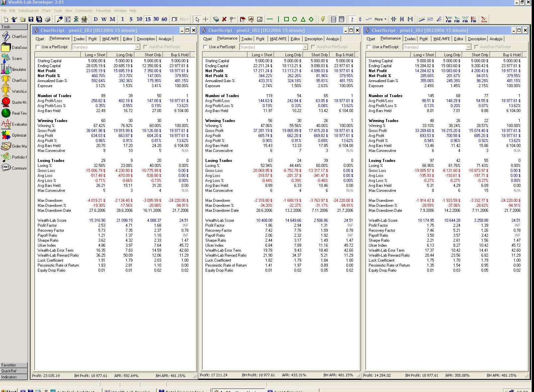Image resolution: width=534 pixels, height=392 pixels.
Task: Select the diamond drawing tool
Action: (x=311, y=19)
